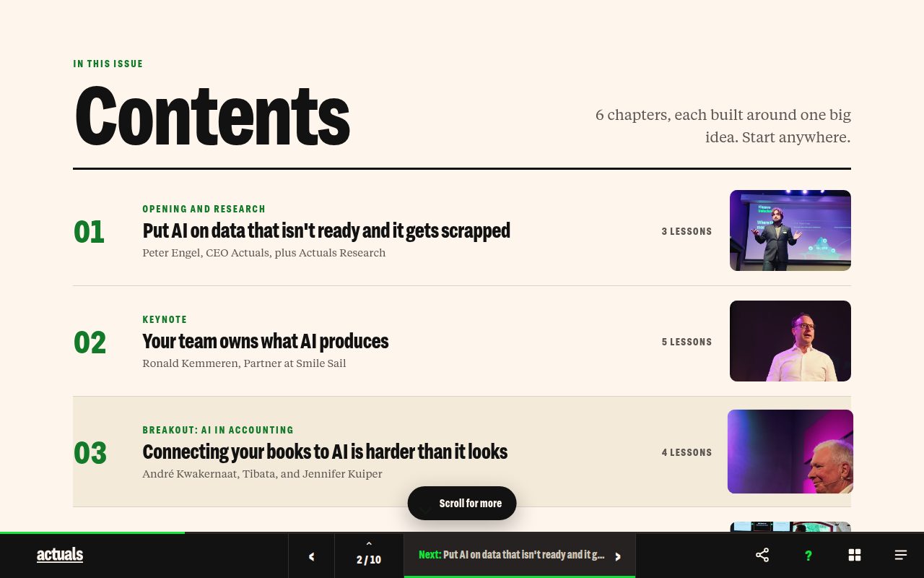
Task: Open the menu lines icon
Action: [x=901, y=555]
